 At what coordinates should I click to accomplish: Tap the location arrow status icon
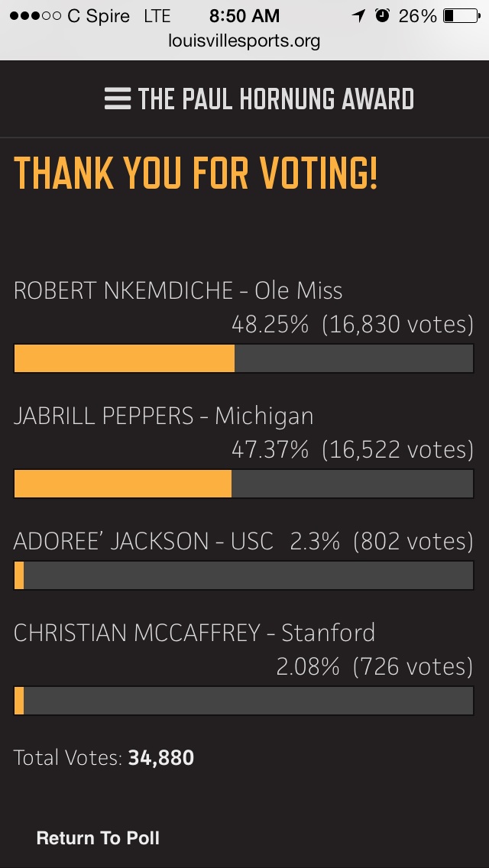tap(358, 15)
